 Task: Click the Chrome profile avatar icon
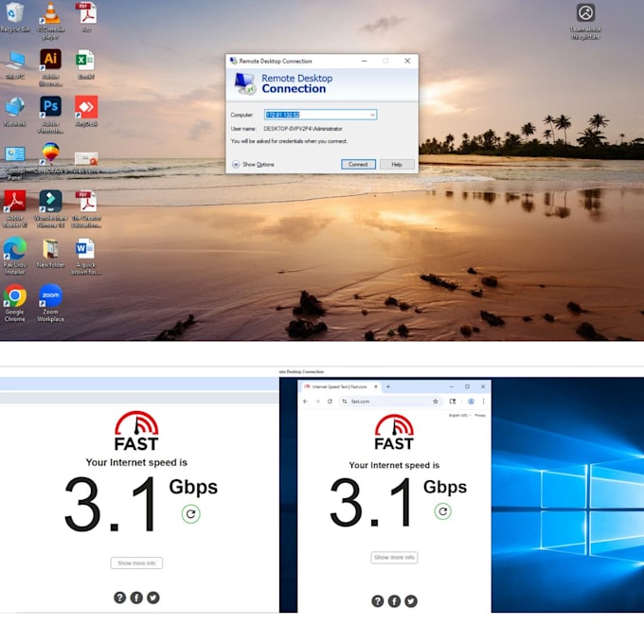pyautogui.click(x=471, y=402)
